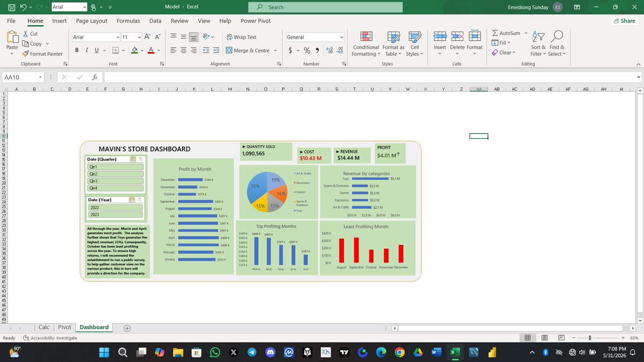This screenshot has height=362, width=644.
Task: Switch to Page Break Preview in status bar
Action: tap(561, 338)
